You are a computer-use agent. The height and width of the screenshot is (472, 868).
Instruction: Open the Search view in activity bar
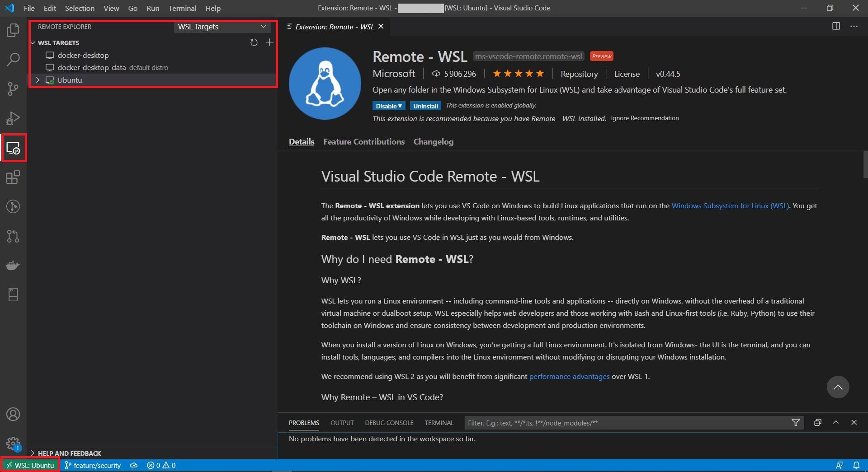[13, 59]
